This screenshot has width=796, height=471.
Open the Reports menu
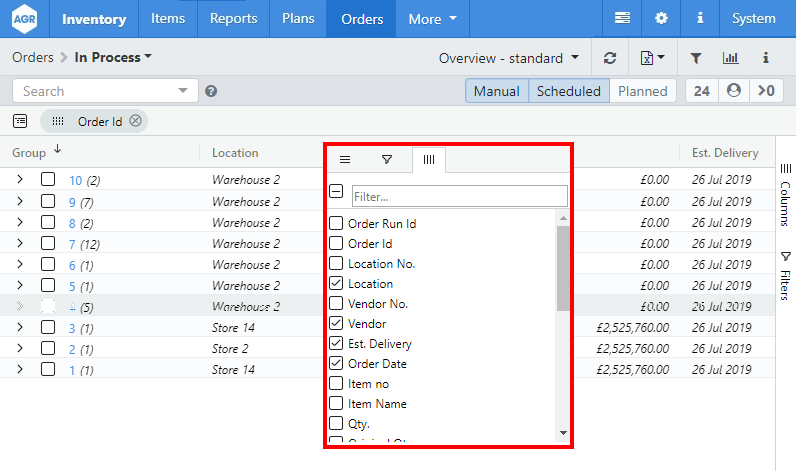[233, 18]
